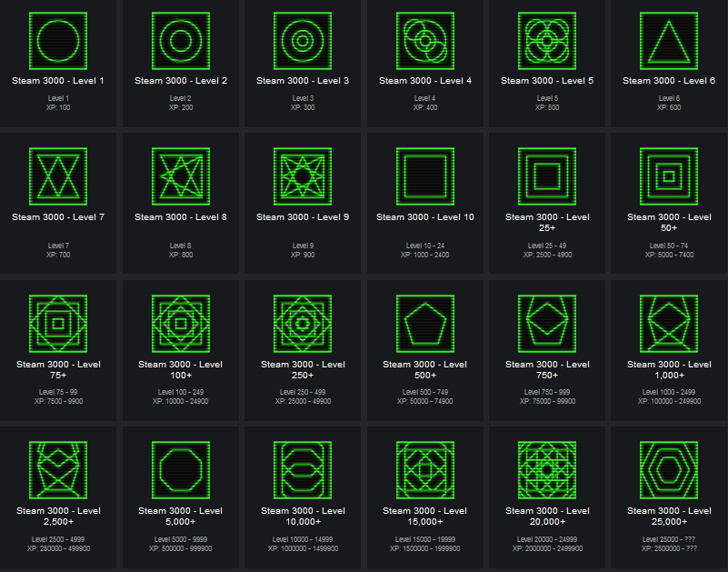This screenshot has height=572, width=728.
Task: Select the 'Steam 3000 - Level 10' title
Action: [x=425, y=217]
